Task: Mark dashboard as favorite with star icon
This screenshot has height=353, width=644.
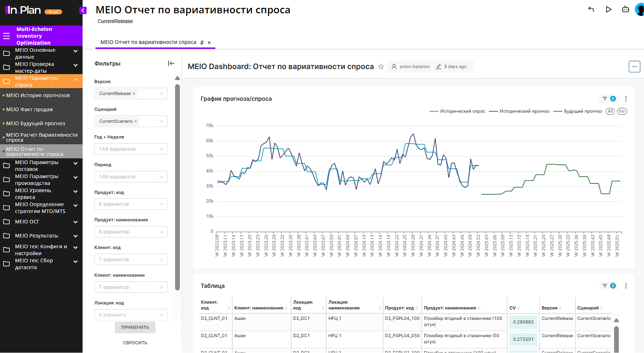Action: click(x=381, y=67)
